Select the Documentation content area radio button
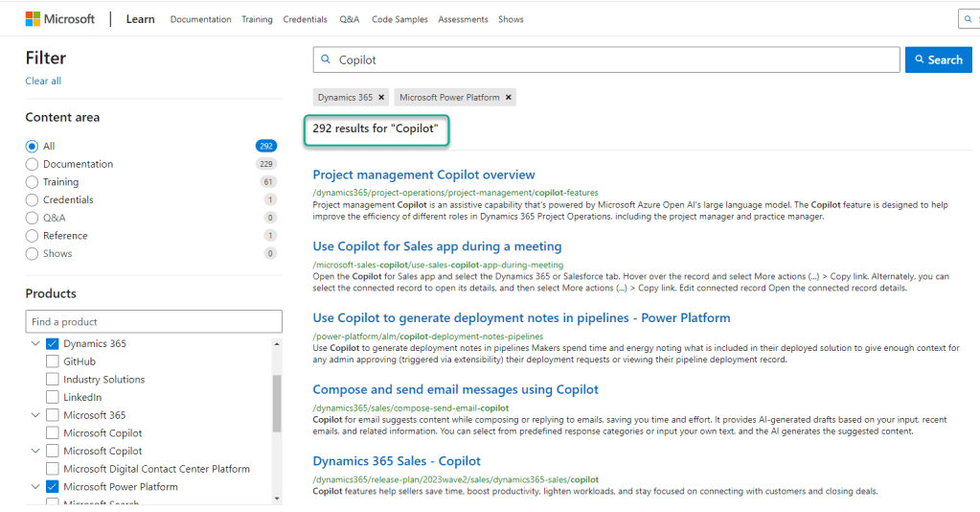 (x=33, y=165)
